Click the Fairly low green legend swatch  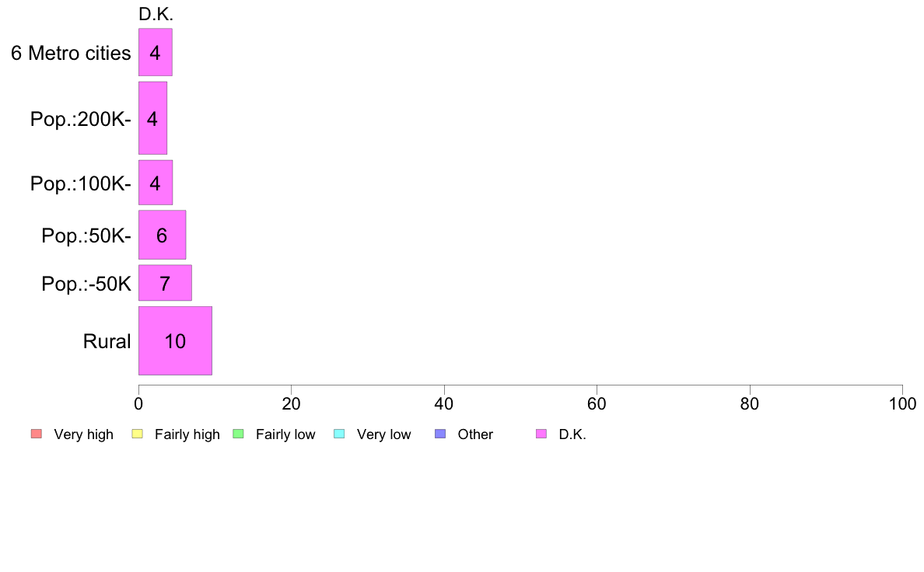click(x=238, y=434)
